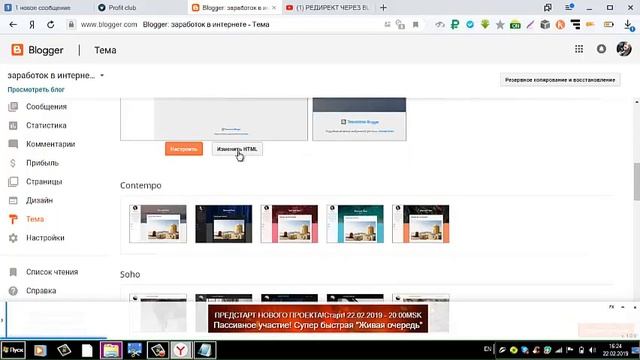This screenshot has height=360, width=640.
Task: Open Сообщения in sidebar
Action: (x=46, y=107)
